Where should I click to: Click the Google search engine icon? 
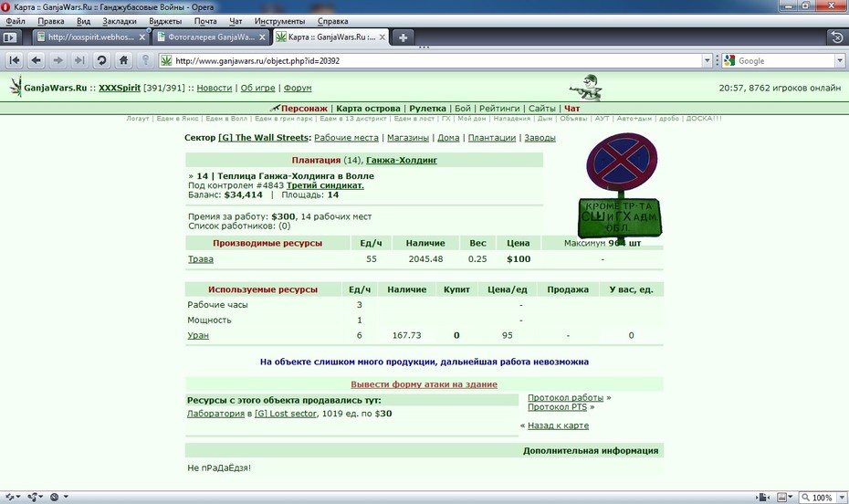tap(729, 60)
